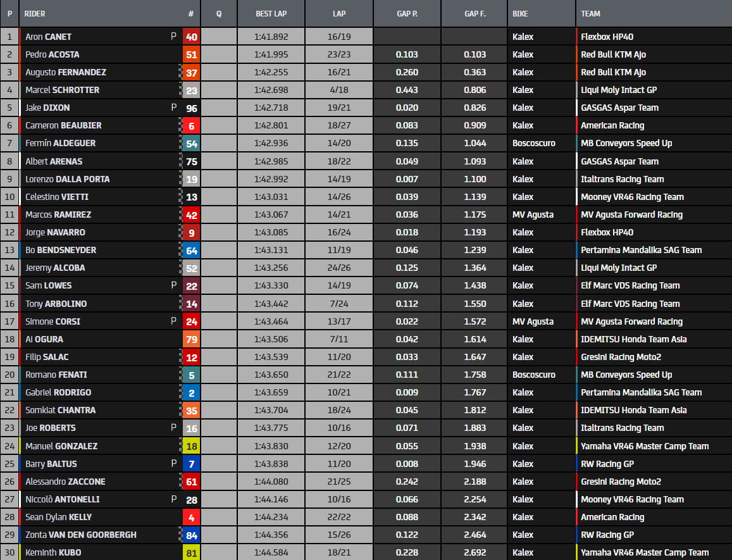The height and width of the screenshot is (560, 732).
Task: Sort by the BEST LAP column header
Action: 271,13
